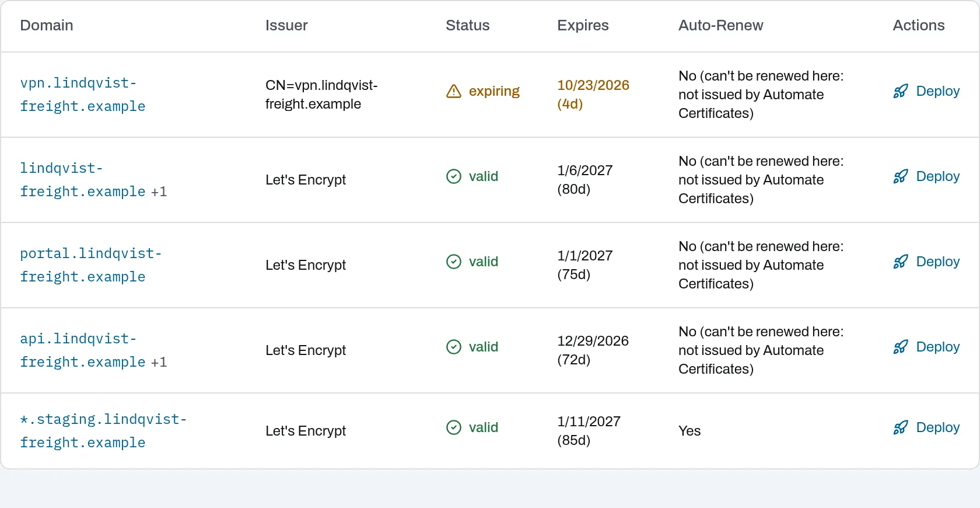Click the Yes auto-renew value
980x508 pixels.
(x=689, y=431)
